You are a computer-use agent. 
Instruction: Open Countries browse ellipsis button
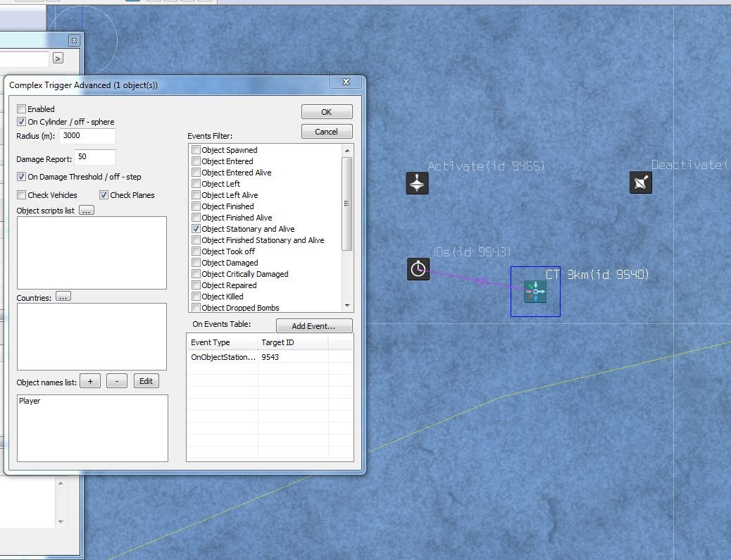point(63,297)
